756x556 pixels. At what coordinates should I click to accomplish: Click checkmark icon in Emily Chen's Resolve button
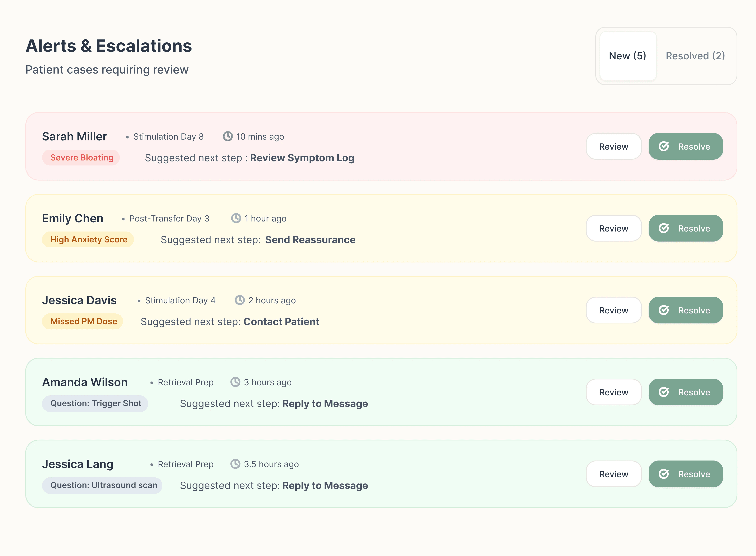[664, 228]
